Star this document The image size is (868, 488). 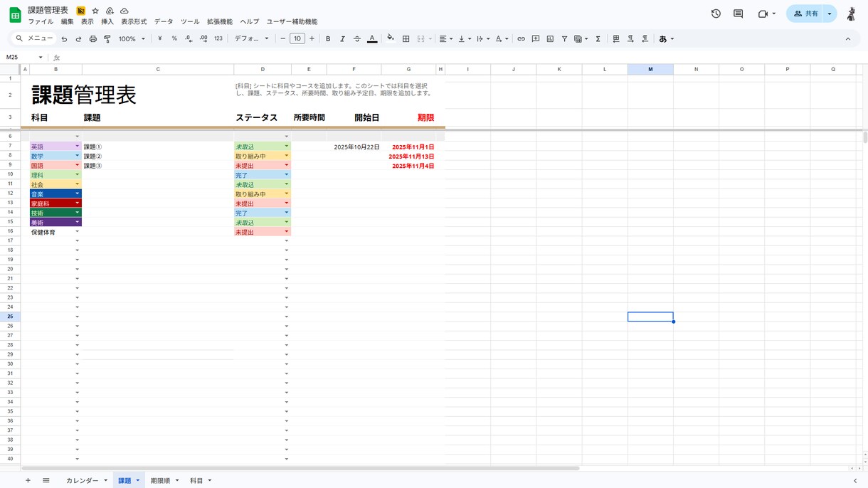95,11
